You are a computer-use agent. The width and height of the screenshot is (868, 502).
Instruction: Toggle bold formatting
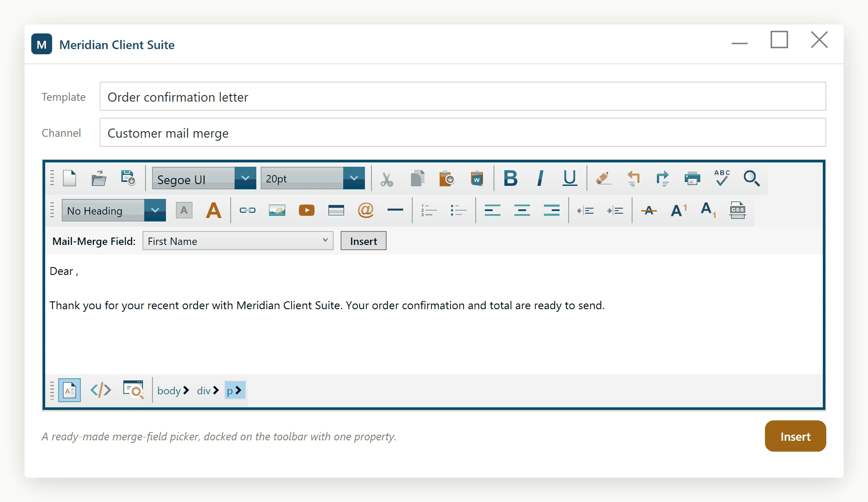coord(510,178)
